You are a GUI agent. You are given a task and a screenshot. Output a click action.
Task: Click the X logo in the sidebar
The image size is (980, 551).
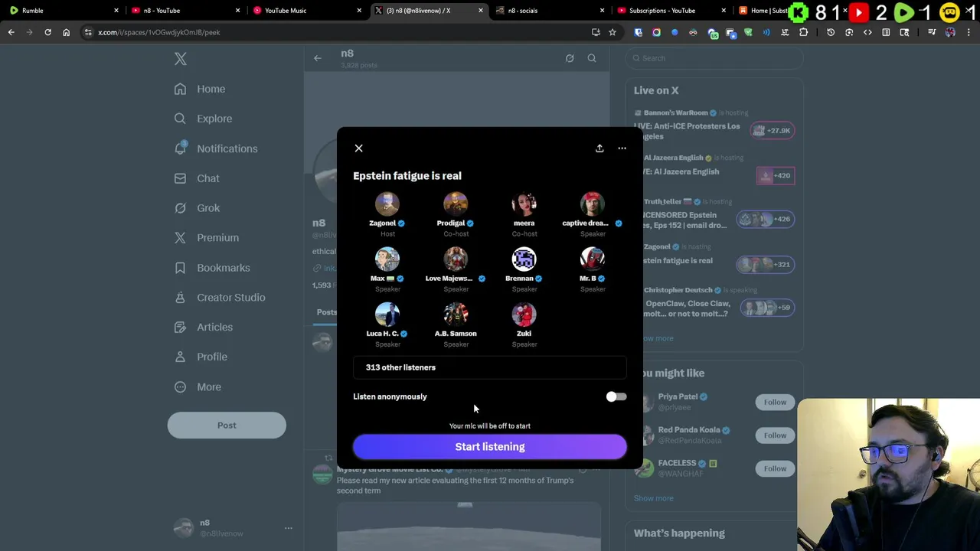(181, 59)
